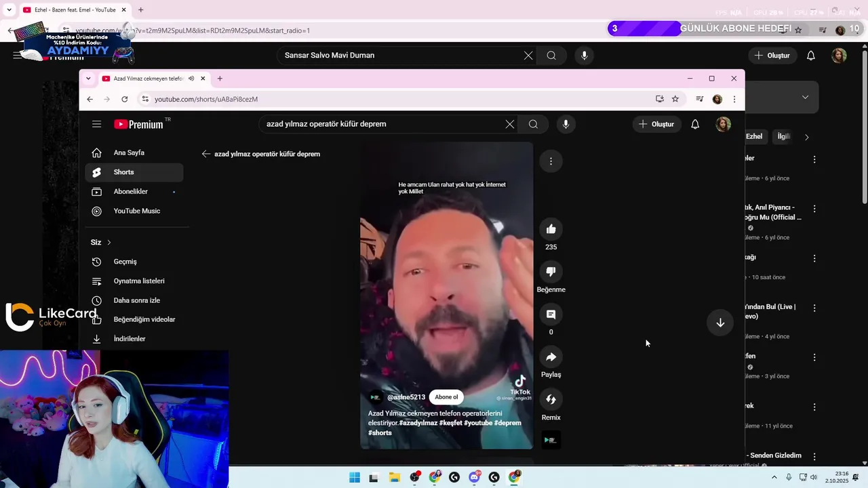Open Windows Start menu on taskbar
868x488 pixels.
pyautogui.click(x=355, y=477)
